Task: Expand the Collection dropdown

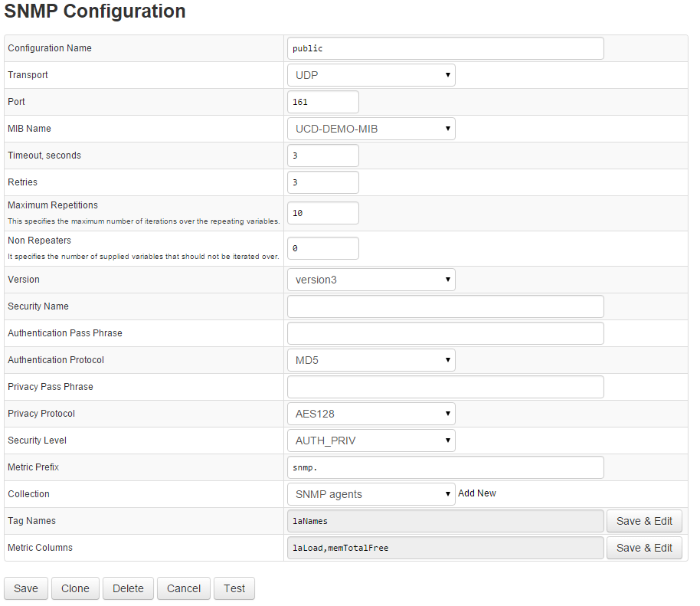Action: tap(371, 493)
